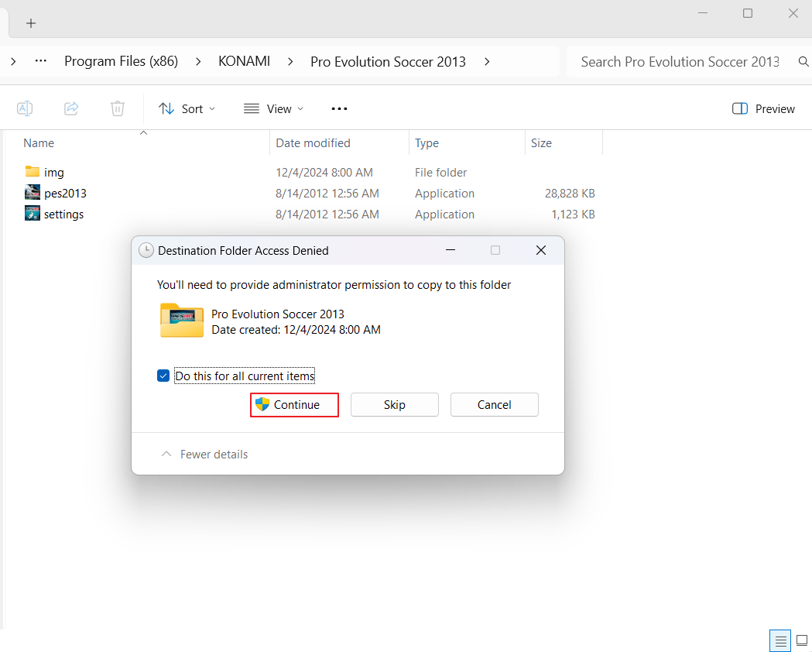Click the Pro Evolution Soccer 2013 folder thumbnail
This screenshot has width=812, height=652.
coord(182,321)
